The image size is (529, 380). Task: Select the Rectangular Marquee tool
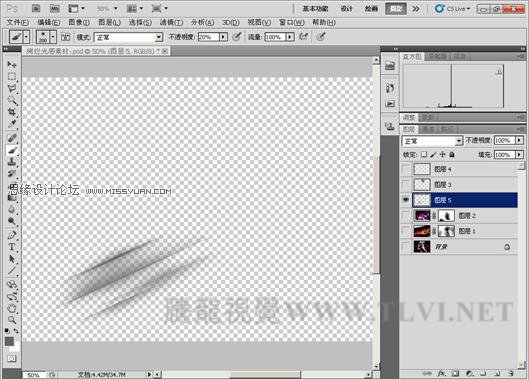point(12,76)
